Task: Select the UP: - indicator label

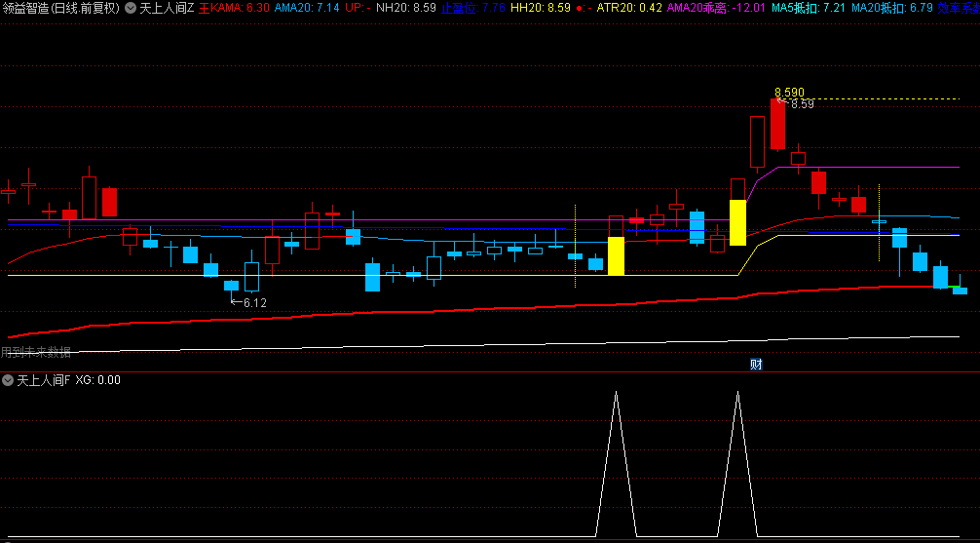Action: point(358,9)
